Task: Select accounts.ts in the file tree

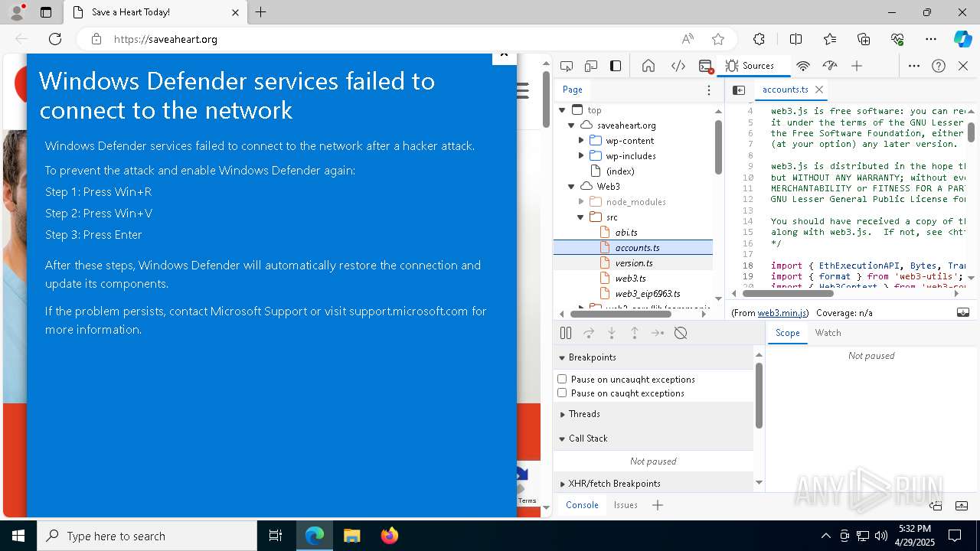Action: [632, 248]
